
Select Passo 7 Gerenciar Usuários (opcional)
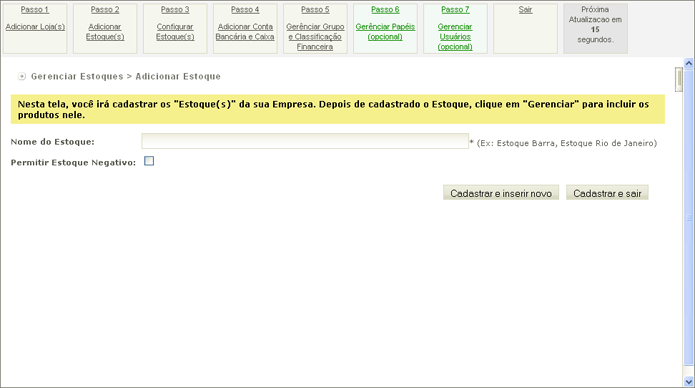point(455,29)
